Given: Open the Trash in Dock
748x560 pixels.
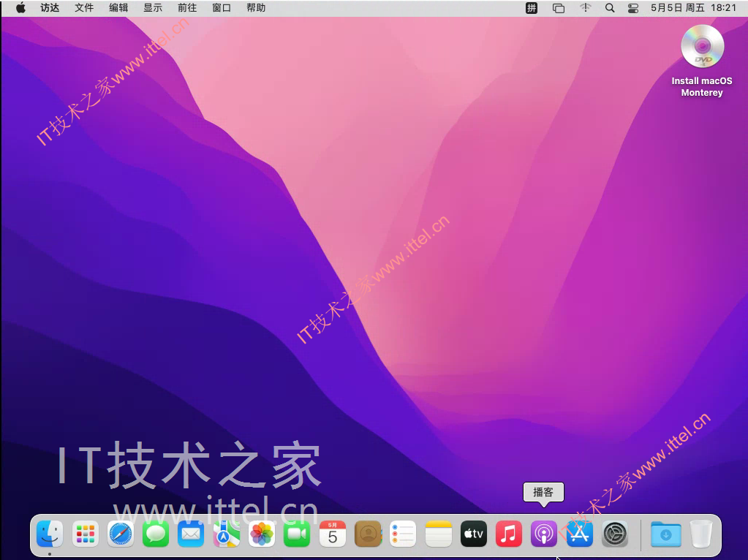Looking at the screenshot, I should pyautogui.click(x=701, y=534).
